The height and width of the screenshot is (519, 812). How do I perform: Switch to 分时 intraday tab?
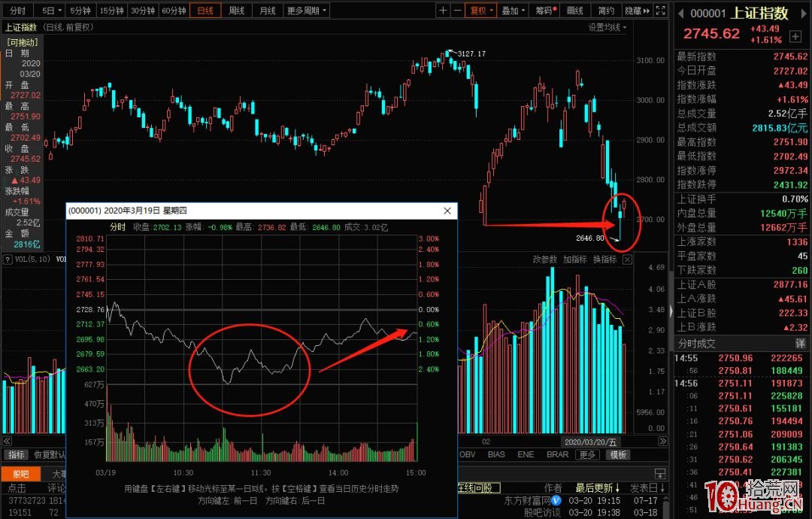click(x=17, y=11)
